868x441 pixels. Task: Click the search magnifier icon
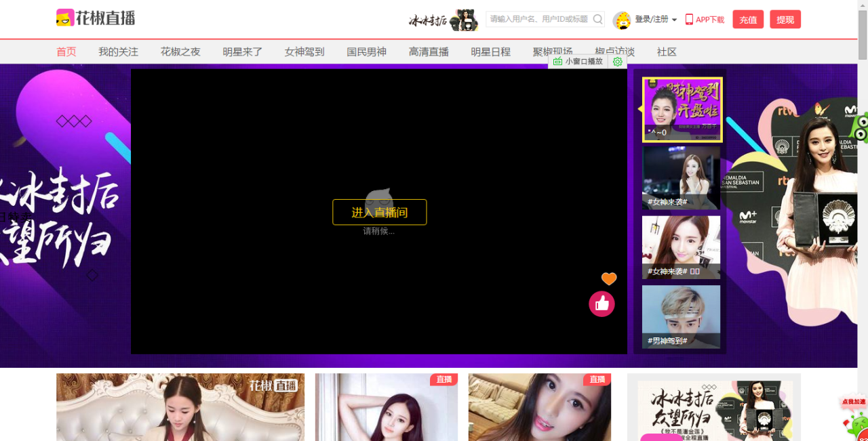(597, 19)
